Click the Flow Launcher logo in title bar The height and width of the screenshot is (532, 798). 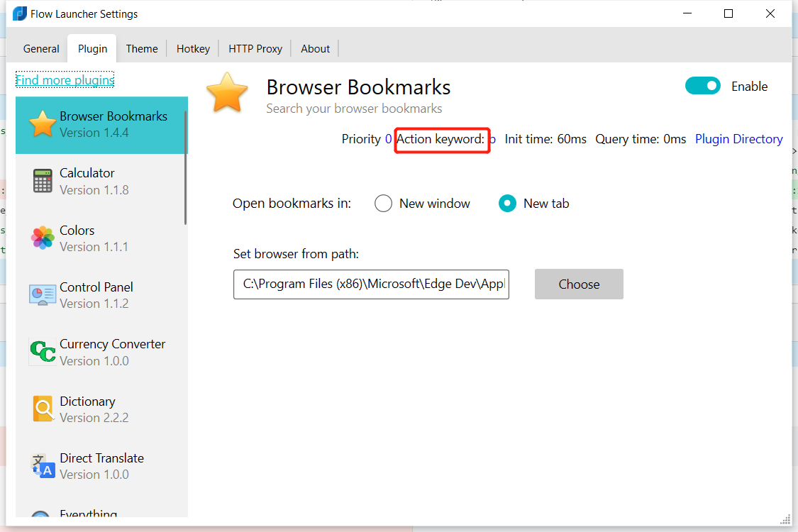coord(19,13)
